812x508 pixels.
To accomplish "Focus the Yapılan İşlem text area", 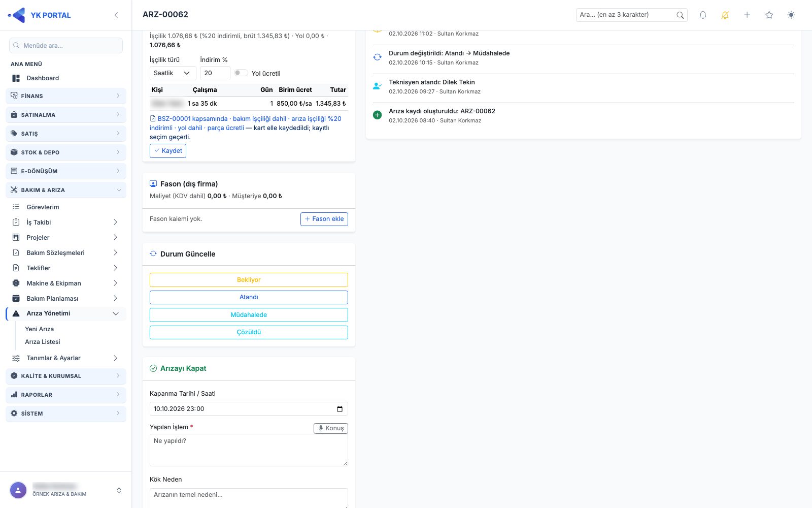I will pos(249,450).
